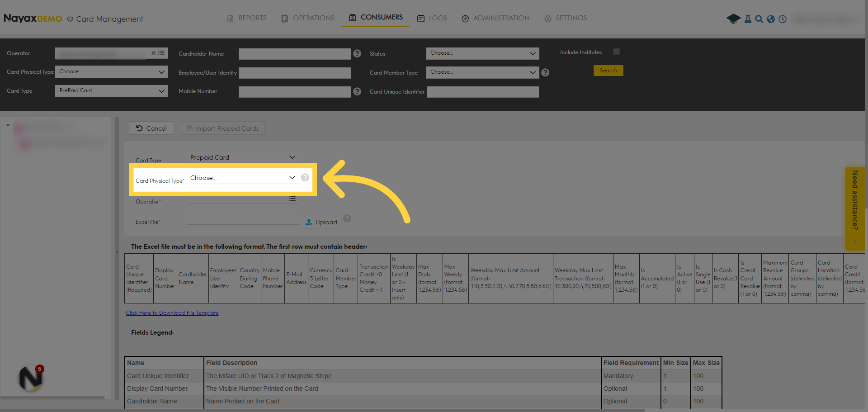
Task: Click the 'Name Printed on the Card' description
Action: click(x=243, y=401)
